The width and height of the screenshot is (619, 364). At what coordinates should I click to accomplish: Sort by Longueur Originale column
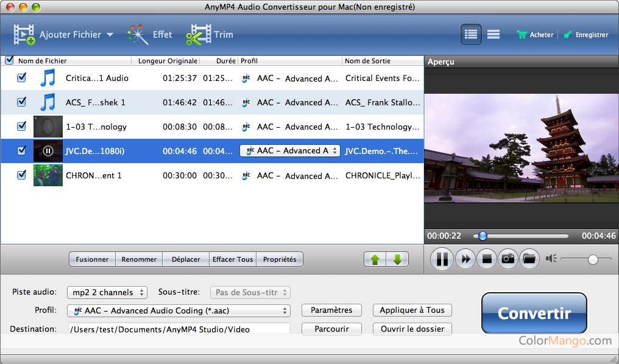168,61
